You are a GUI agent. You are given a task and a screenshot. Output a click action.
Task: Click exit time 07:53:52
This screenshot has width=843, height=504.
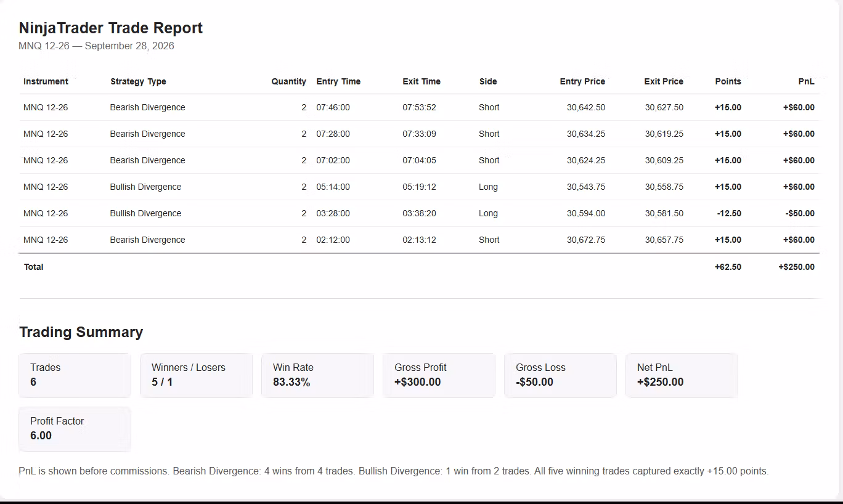click(419, 107)
